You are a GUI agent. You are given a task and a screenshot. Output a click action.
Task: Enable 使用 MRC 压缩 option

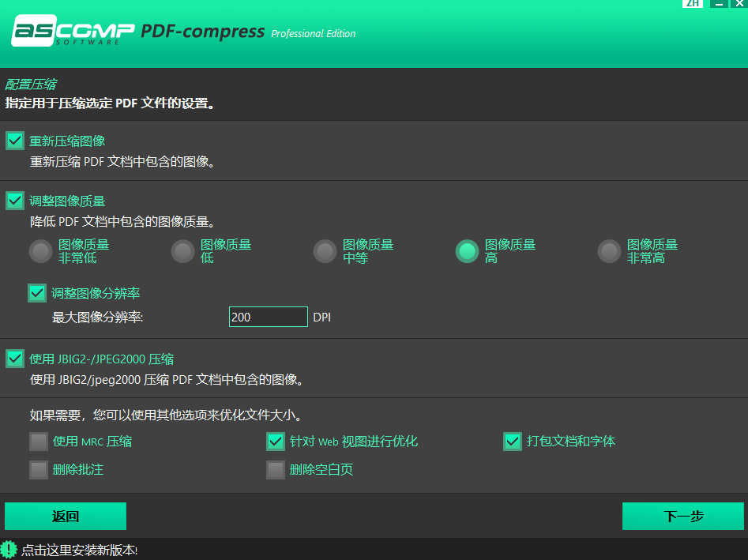click(x=39, y=442)
